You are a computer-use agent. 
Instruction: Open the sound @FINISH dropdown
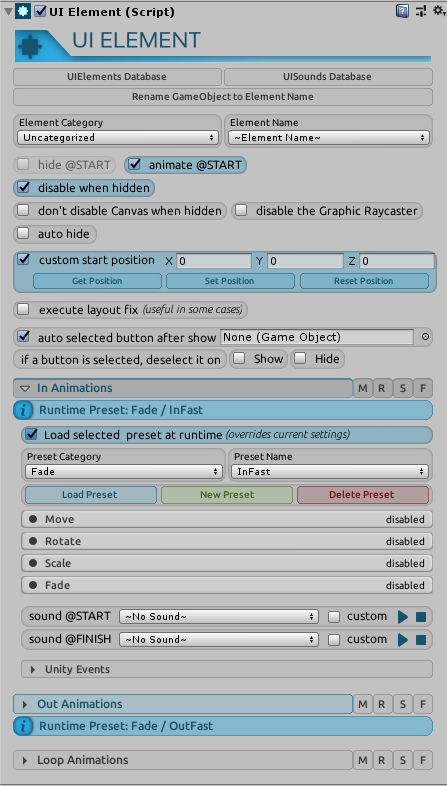[x=218, y=640]
